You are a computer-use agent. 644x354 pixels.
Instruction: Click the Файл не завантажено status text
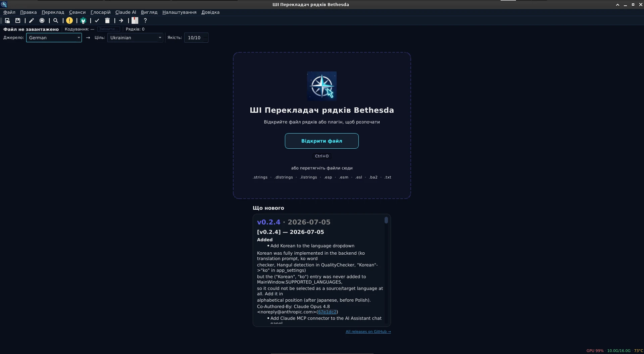coord(31,29)
